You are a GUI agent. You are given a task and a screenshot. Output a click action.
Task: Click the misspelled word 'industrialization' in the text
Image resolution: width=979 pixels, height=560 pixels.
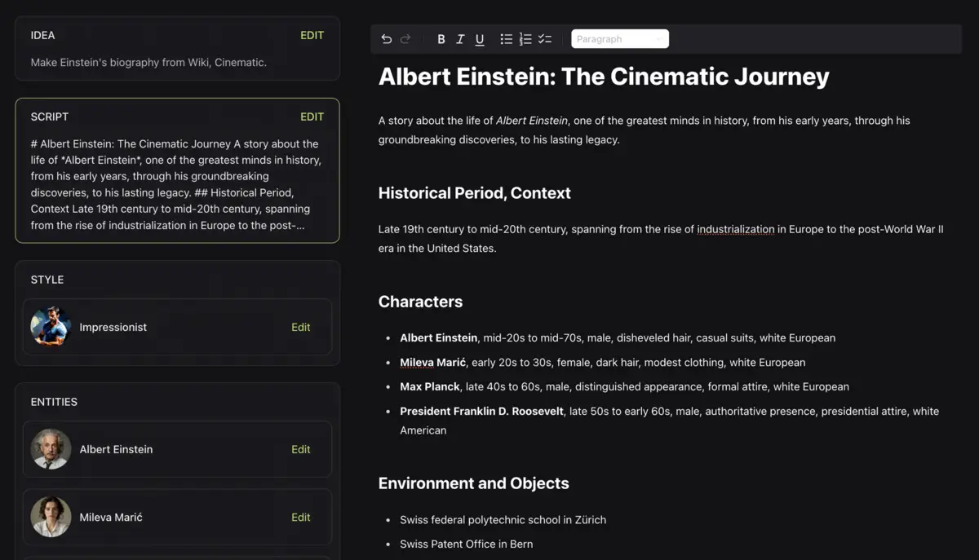(735, 229)
